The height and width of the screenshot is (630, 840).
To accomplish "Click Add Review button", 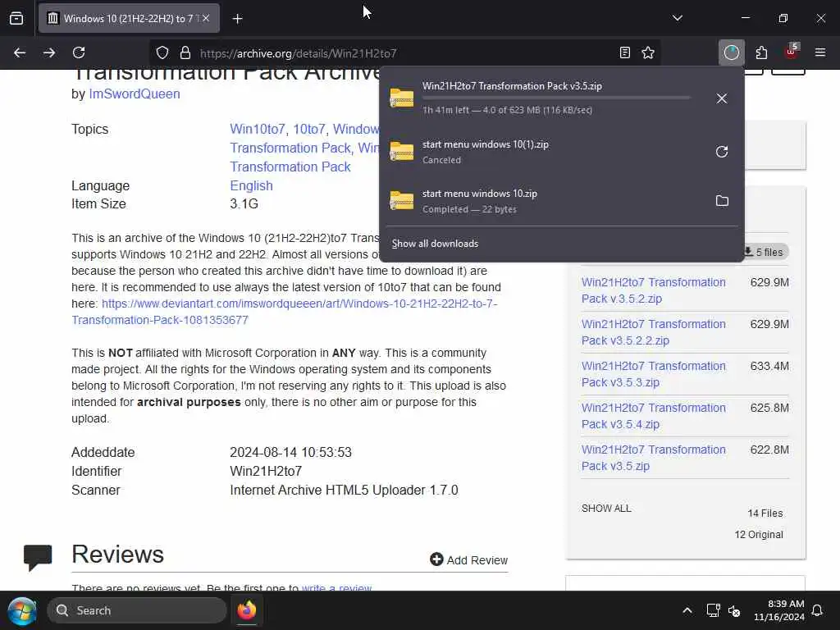I will click(468, 559).
